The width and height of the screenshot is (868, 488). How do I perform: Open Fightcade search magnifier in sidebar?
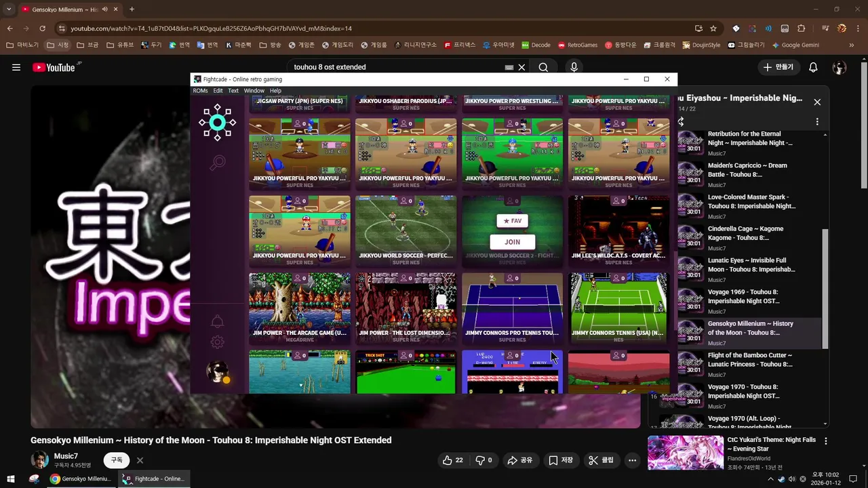(217, 163)
